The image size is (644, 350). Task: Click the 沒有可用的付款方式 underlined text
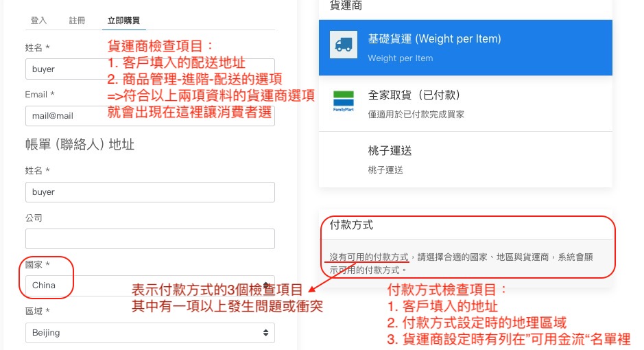pos(369,257)
